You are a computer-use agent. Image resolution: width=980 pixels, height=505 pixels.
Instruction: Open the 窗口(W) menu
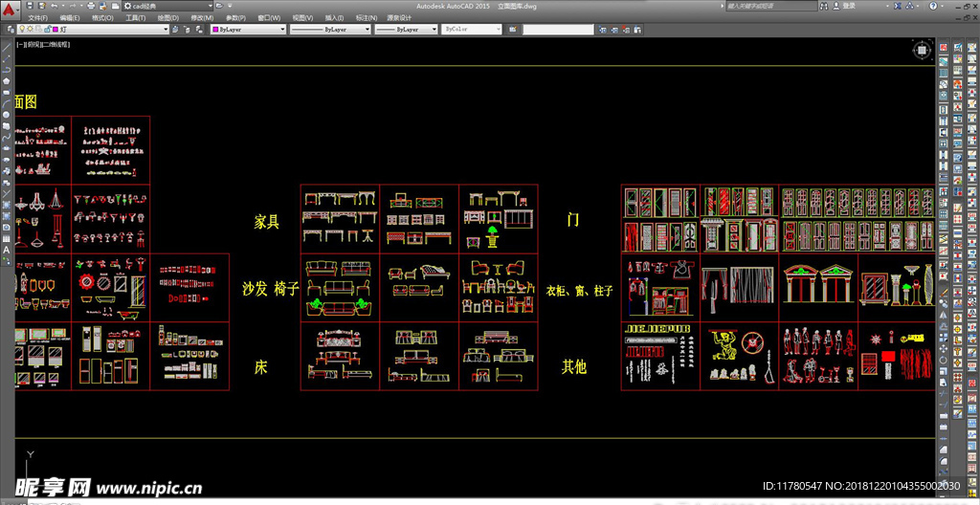[x=269, y=18]
